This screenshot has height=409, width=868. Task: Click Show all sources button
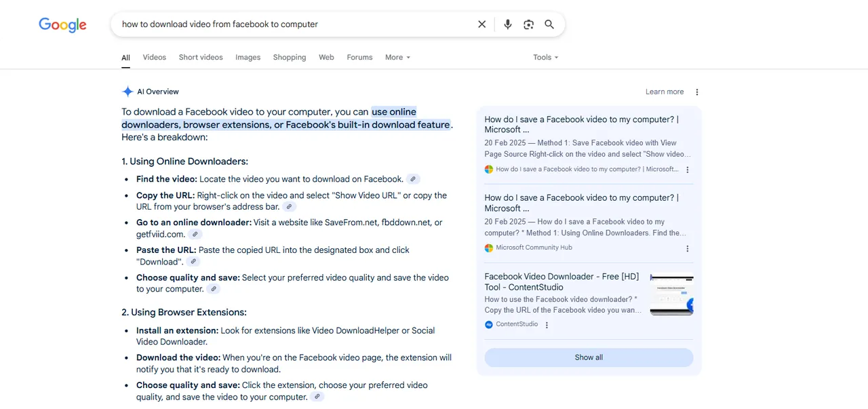click(x=589, y=357)
